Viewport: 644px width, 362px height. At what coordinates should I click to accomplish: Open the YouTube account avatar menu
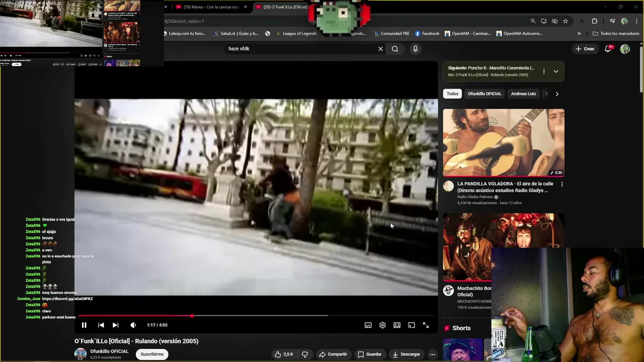pos(625,49)
